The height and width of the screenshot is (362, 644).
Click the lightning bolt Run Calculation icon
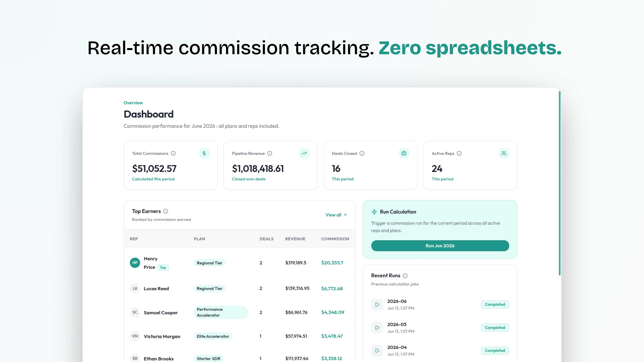[x=374, y=212]
